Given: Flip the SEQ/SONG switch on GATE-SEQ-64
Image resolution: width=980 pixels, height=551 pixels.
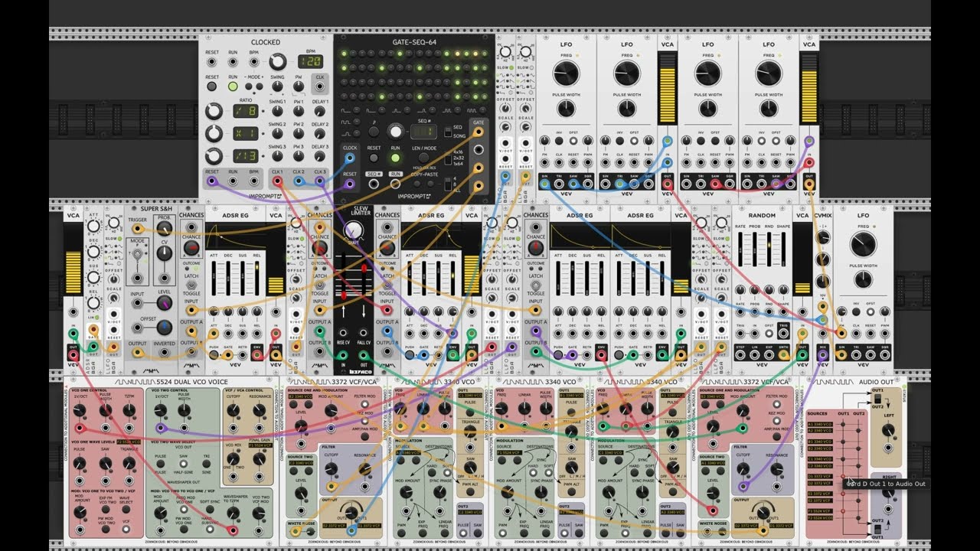Looking at the screenshot, I should pos(449,132).
